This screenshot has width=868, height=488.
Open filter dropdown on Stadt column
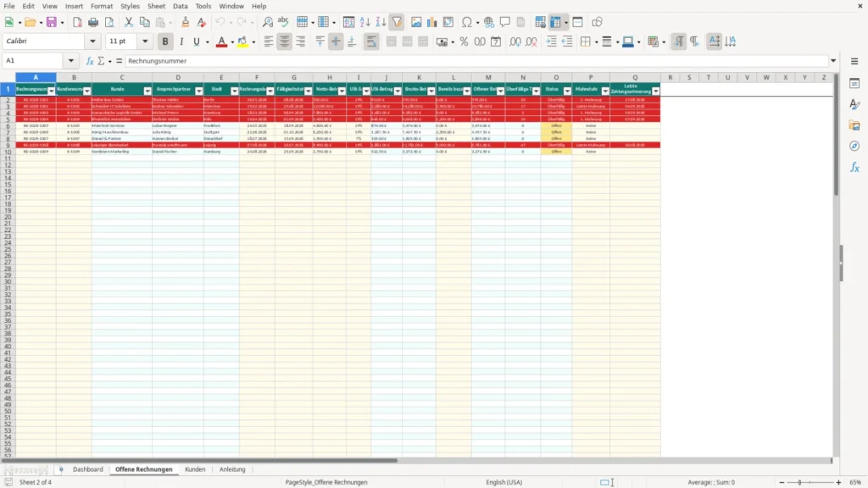pos(234,91)
